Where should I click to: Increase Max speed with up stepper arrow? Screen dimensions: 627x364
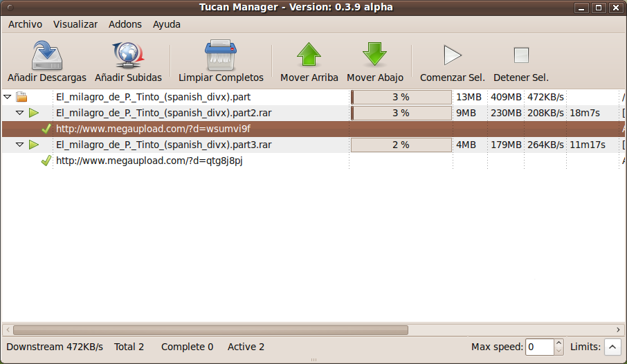pos(558,343)
